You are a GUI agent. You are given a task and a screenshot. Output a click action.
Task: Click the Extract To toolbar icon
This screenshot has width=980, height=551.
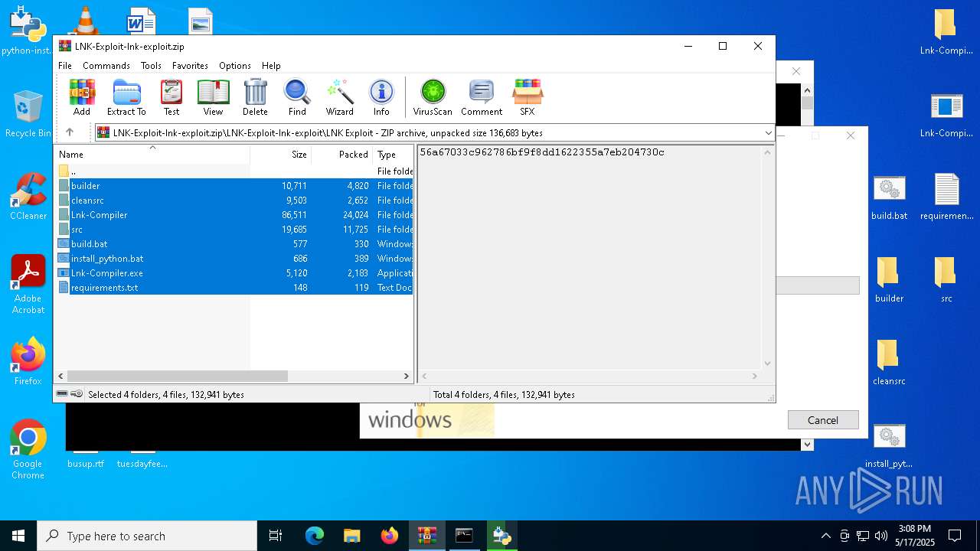(126, 97)
